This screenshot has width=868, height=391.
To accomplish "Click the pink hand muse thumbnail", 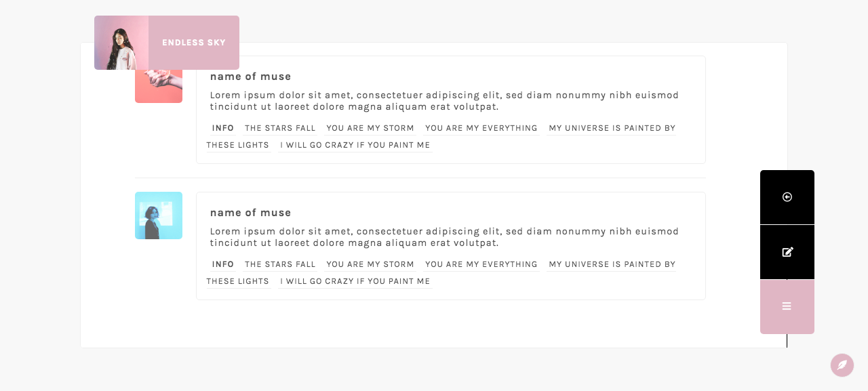I will pyautogui.click(x=159, y=87).
